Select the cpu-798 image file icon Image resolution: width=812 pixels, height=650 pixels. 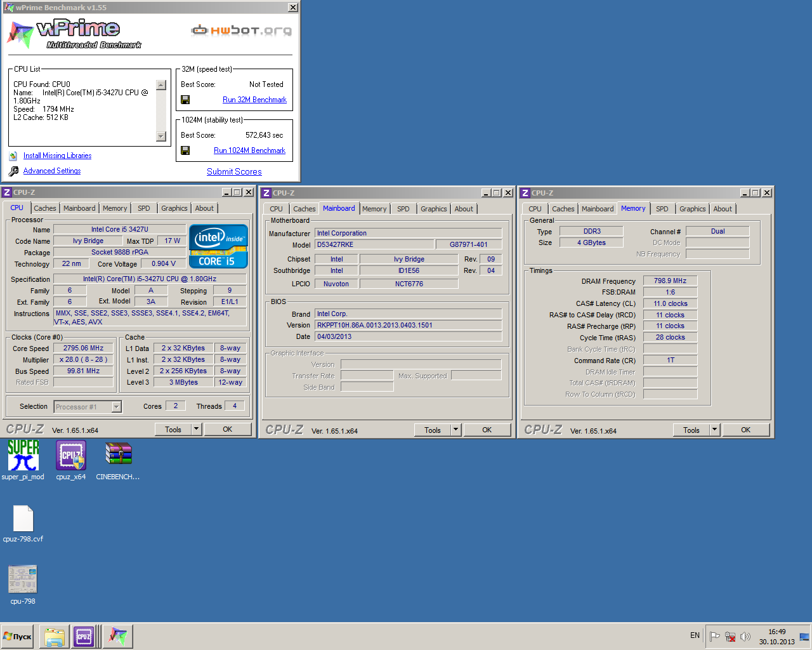[x=23, y=579]
